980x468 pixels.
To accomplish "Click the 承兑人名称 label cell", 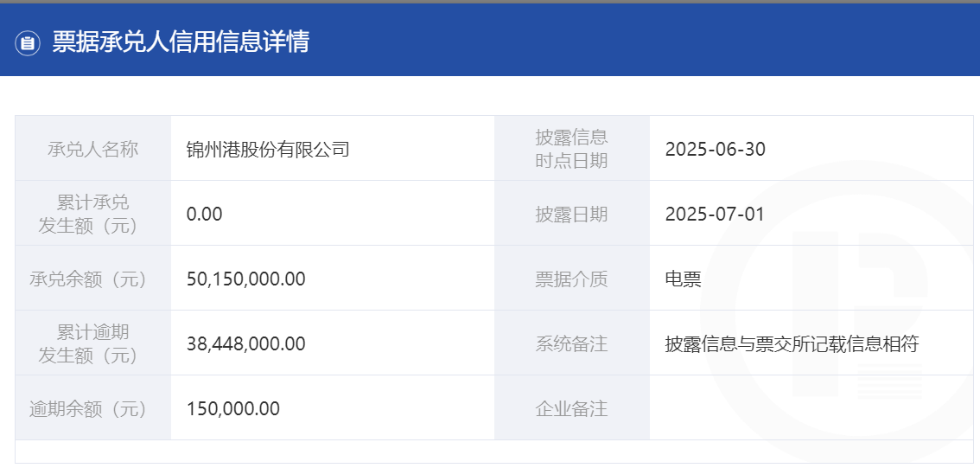I will (x=93, y=148).
